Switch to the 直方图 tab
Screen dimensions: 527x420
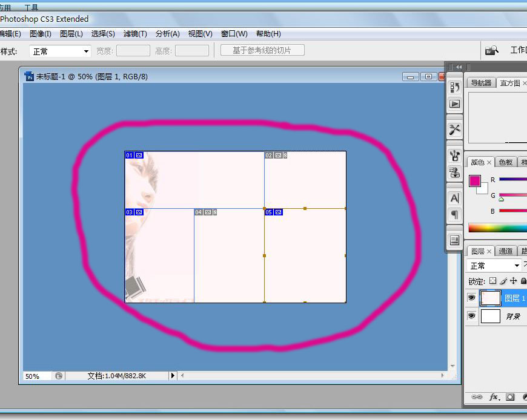509,83
